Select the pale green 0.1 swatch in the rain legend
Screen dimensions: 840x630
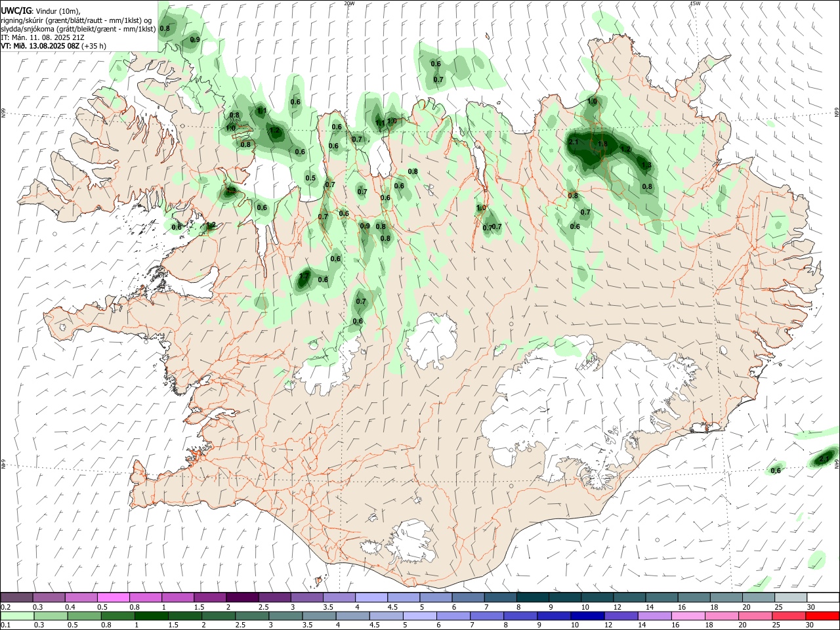pos(18,616)
